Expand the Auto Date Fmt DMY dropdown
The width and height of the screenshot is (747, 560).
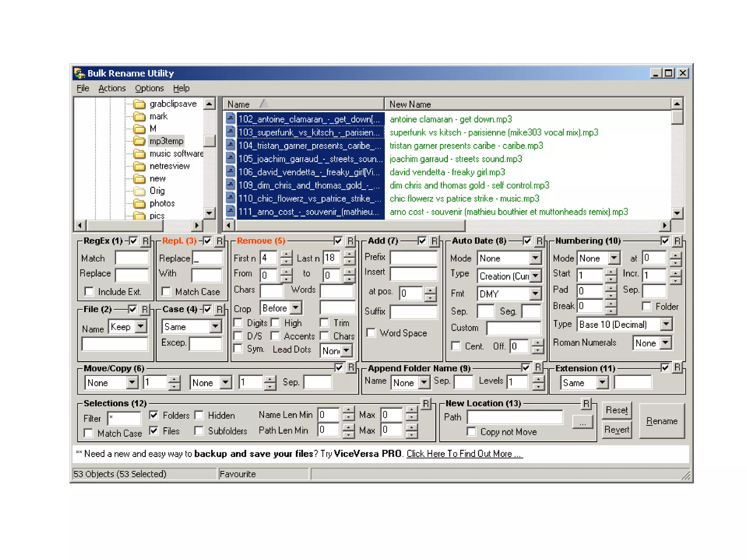535,293
